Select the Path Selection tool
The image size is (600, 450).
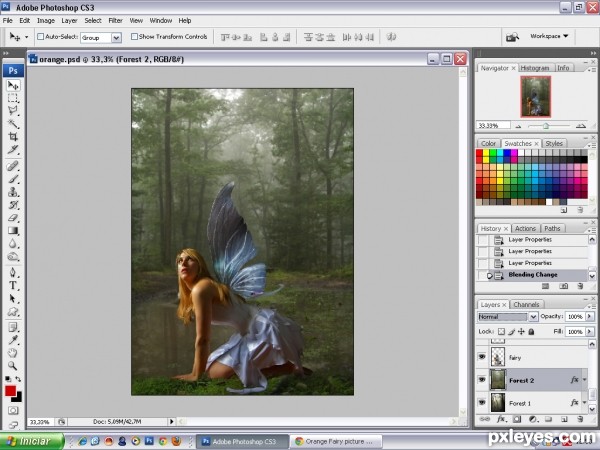(13, 298)
